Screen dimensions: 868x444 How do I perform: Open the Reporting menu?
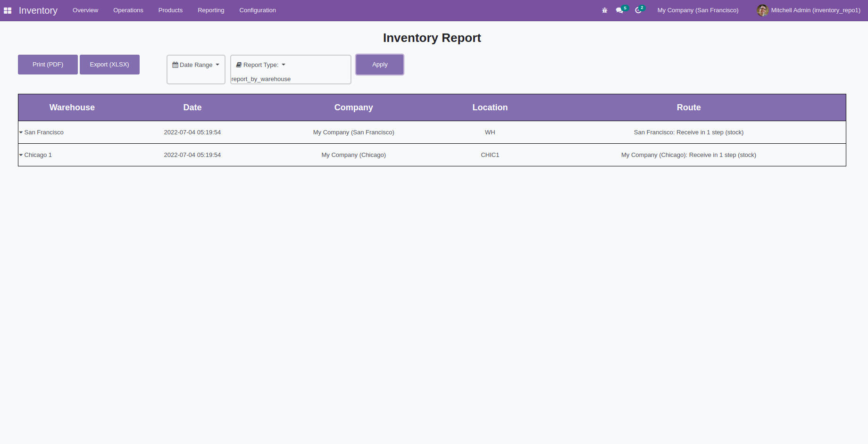211,10
